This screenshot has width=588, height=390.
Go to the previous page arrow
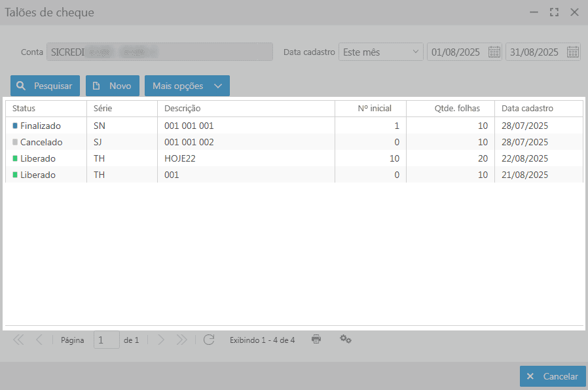click(x=39, y=340)
